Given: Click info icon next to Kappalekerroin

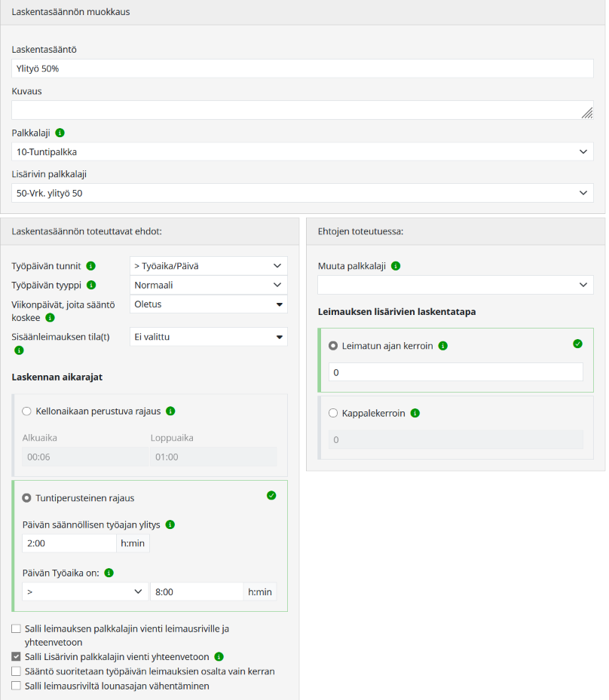Looking at the screenshot, I should (x=415, y=413).
